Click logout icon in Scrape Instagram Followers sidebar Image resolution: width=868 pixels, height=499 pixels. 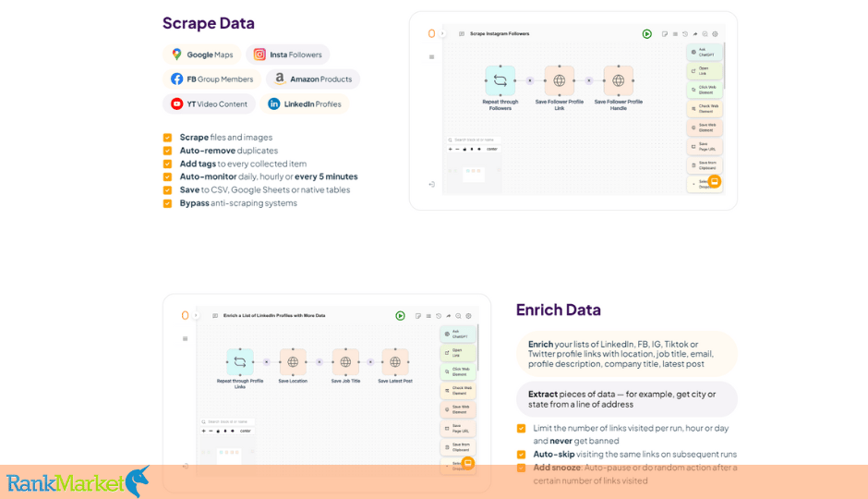point(432,185)
